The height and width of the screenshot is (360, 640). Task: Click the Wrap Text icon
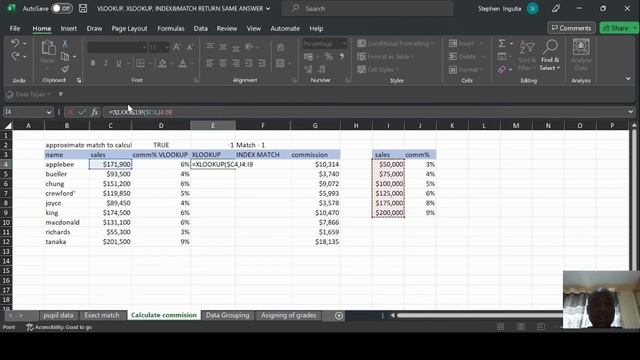(280, 47)
